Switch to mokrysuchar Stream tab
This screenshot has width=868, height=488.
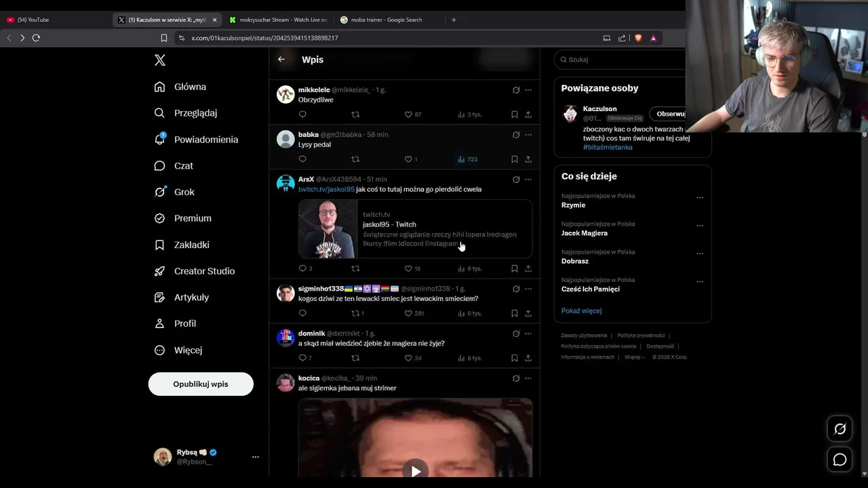coord(278,20)
